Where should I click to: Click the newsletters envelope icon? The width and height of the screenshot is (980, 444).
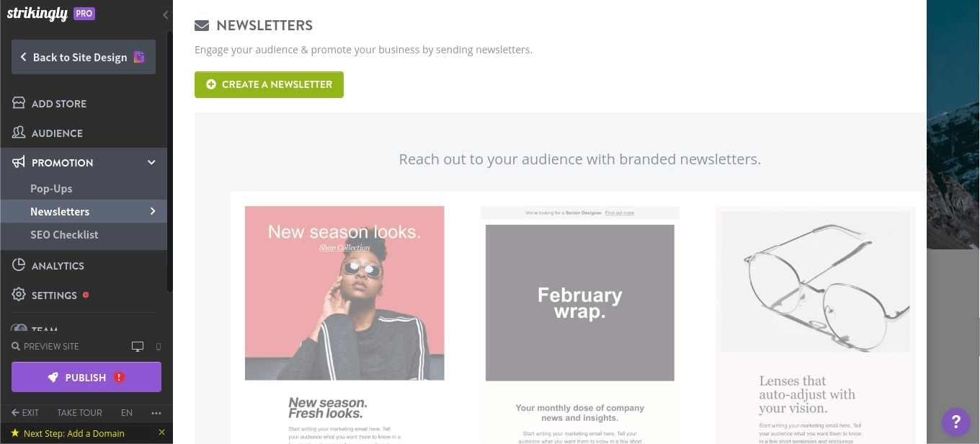pyautogui.click(x=202, y=25)
